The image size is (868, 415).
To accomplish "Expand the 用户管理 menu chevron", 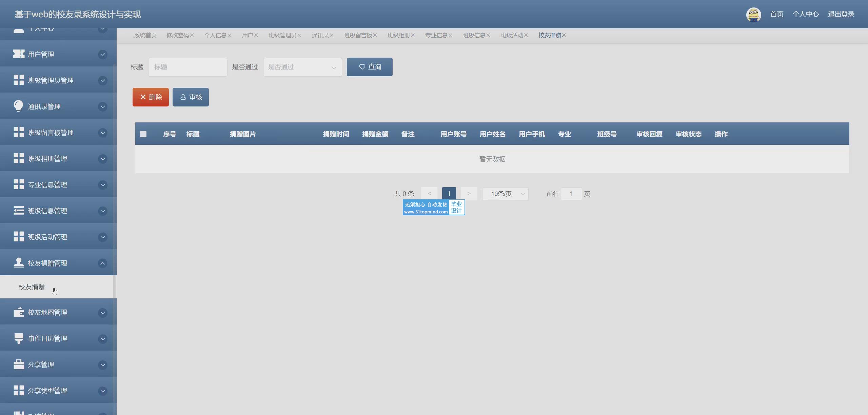I will (x=103, y=54).
